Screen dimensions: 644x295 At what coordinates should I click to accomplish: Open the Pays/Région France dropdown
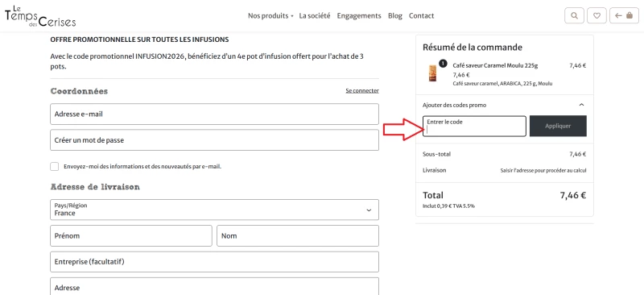click(214, 210)
